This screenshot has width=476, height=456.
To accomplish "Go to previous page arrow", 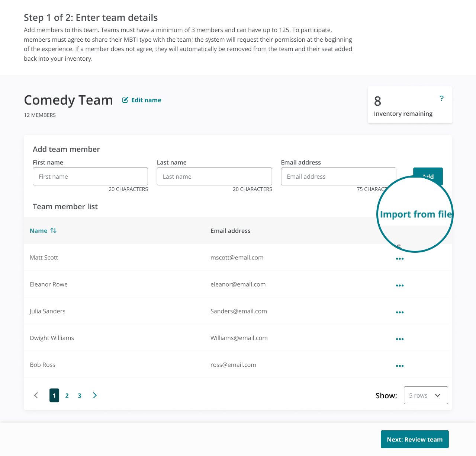I will 36,395.
